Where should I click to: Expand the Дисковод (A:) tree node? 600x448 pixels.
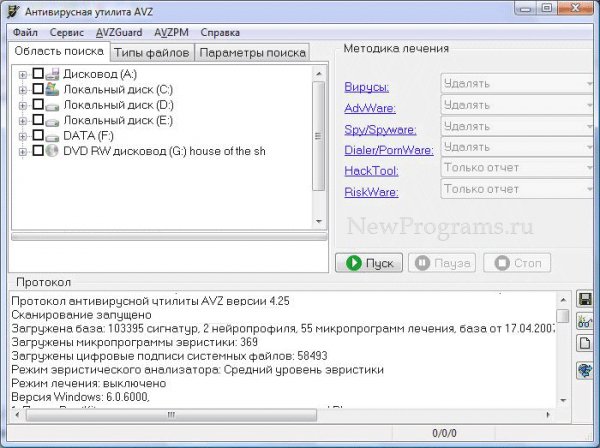[23, 75]
